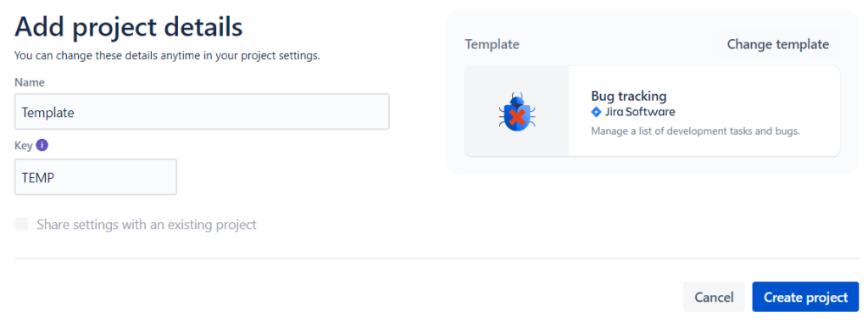This screenshot has height=323, width=868.
Task: Click Change template button
Action: [778, 44]
